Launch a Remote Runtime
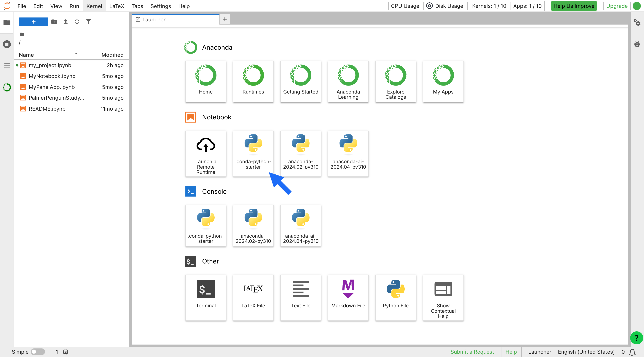 [x=205, y=153]
